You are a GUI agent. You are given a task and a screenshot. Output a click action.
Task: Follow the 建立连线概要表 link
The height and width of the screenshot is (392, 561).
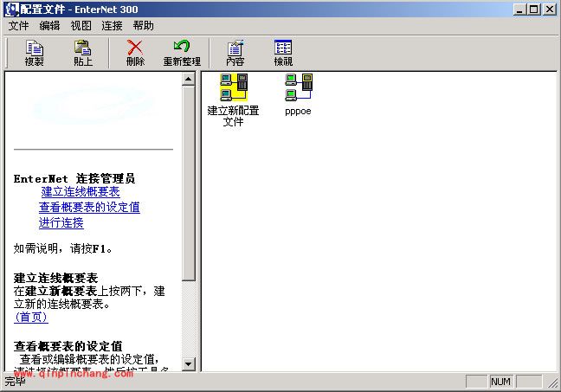click(81, 192)
